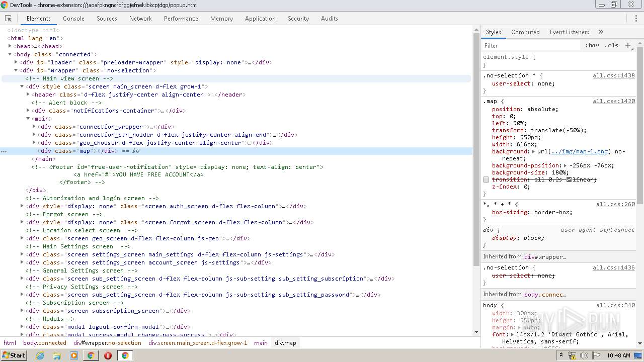Expand the auth_screen div node
This screenshot has height=362, width=644.
22,206
